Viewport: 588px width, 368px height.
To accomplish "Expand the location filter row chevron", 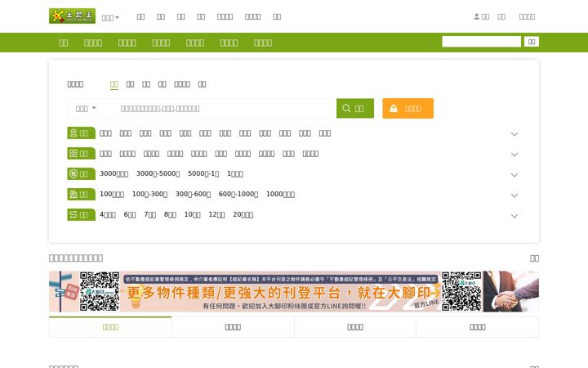I will tap(514, 134).
